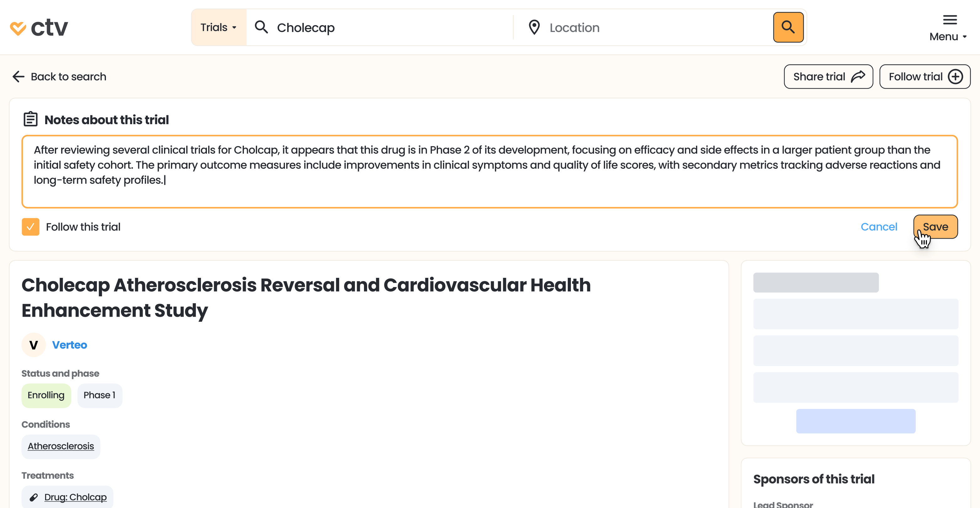This screenshot has height=508, width=980.
Task: Click the notes clipboard icon
Action: coord(30,119)
